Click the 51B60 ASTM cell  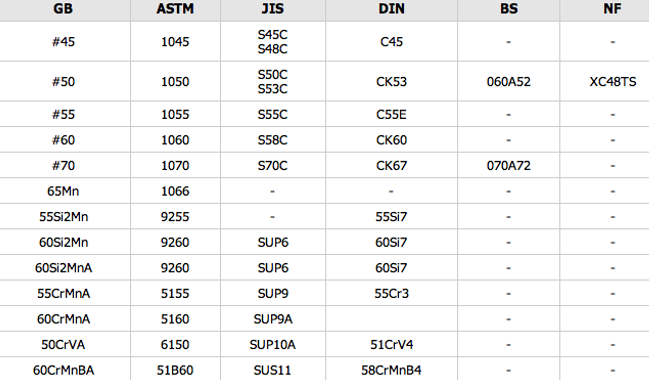(175, 370)
